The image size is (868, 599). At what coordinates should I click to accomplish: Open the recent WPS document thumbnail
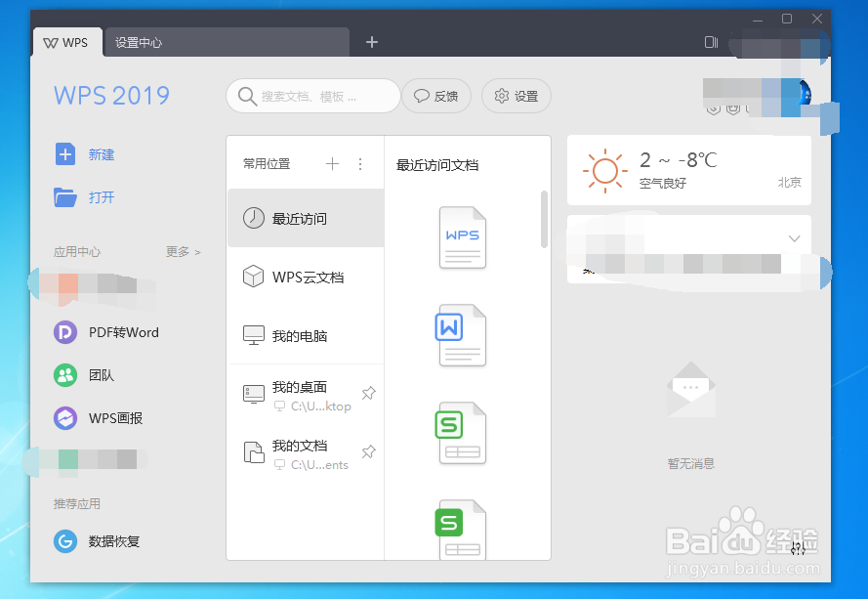(463, 237)
